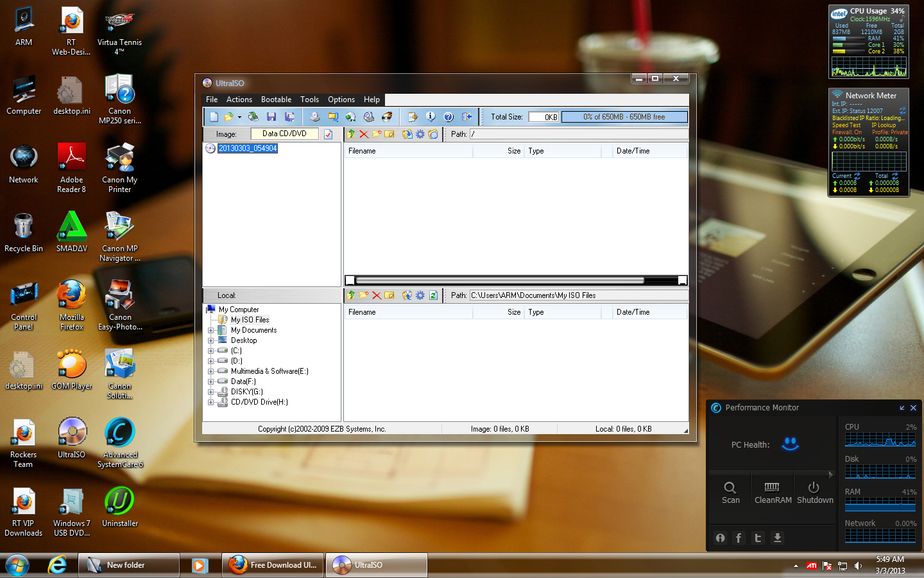Expand the (C:) drive node

tap(210, 351)
